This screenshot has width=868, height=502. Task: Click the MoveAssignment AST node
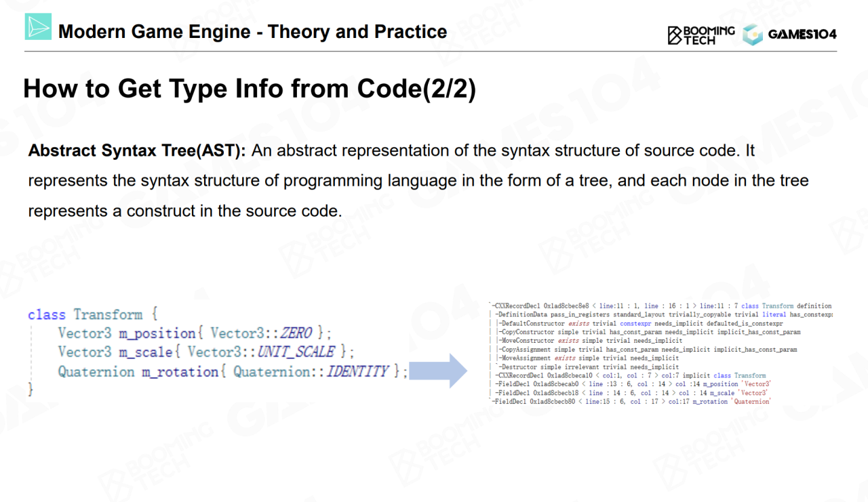[587, 358]
